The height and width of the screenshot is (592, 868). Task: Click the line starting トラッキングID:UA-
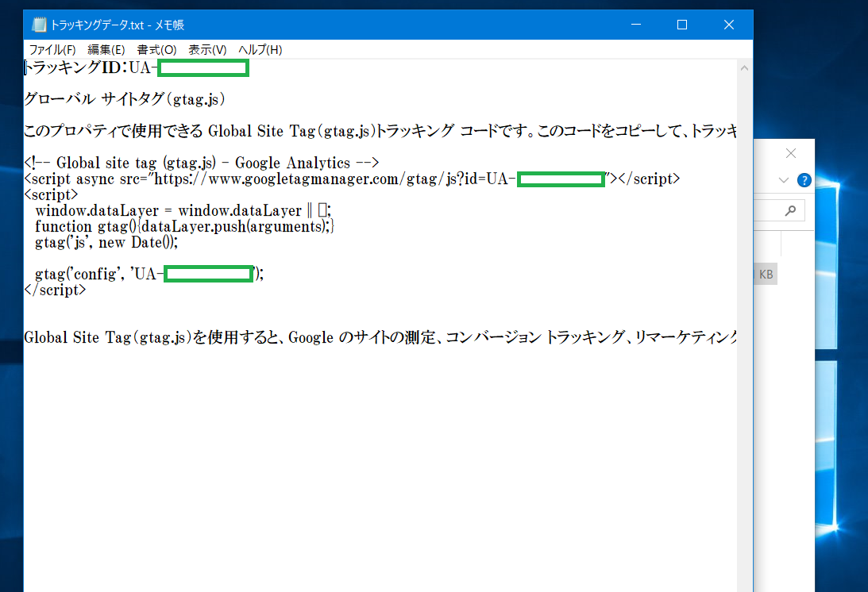point(136,68)
